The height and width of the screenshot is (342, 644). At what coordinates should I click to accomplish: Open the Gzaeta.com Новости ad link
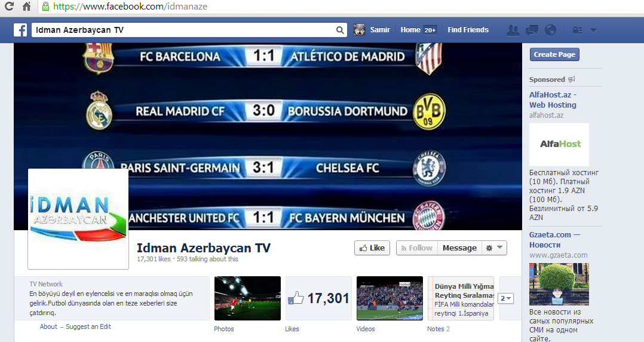pos(554,240)
